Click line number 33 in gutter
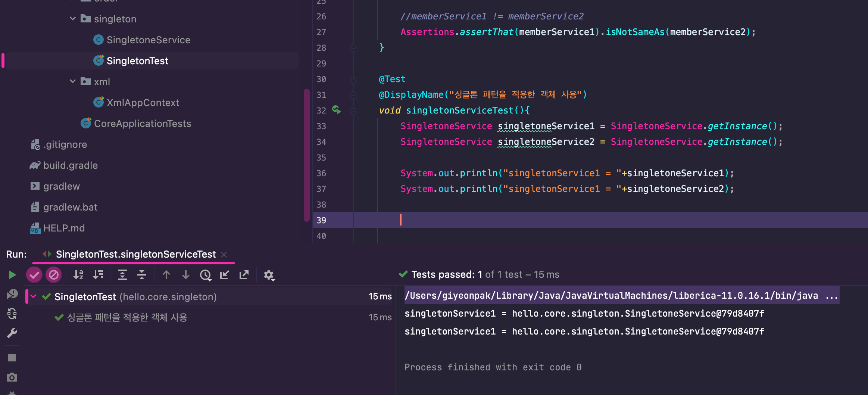The height and width of the screenshot is (395, 868). pyautogui.click(x=321, y=126)
